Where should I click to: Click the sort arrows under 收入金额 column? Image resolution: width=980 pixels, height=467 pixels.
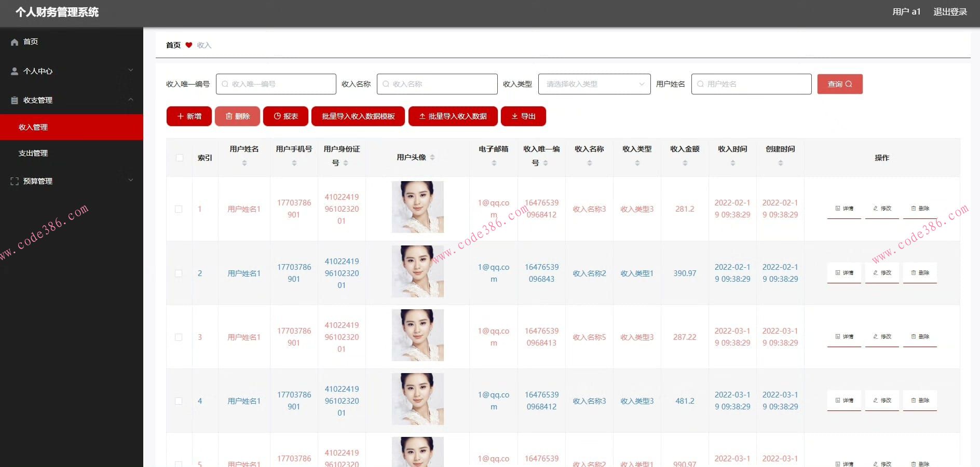coord(685,163)
